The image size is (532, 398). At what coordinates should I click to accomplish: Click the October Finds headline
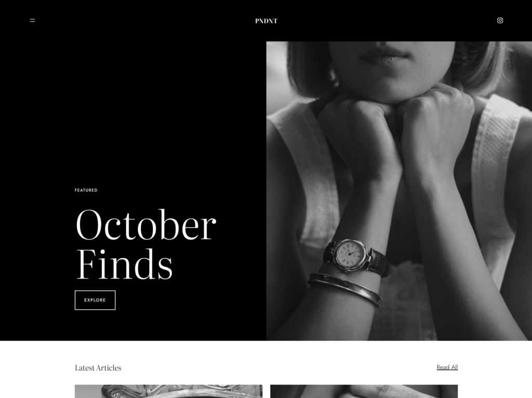click(x=146, y=244)
